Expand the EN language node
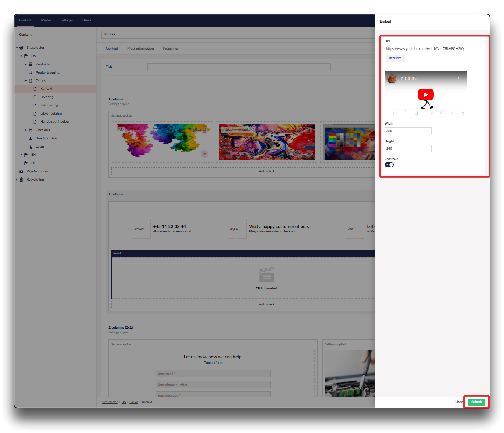This screenshot has width=504, height=433. (x=21, y=155)
